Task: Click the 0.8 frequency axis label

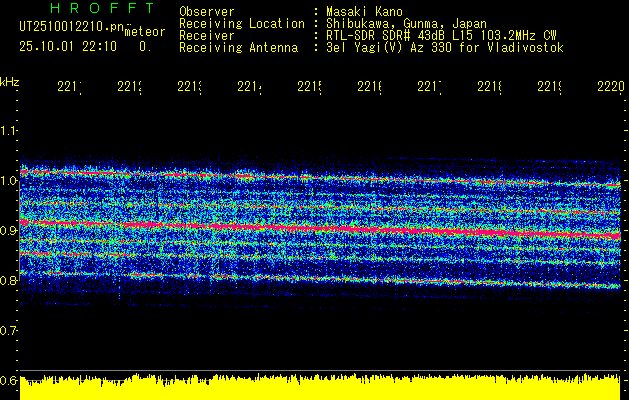Action: [x=8, y=280]
